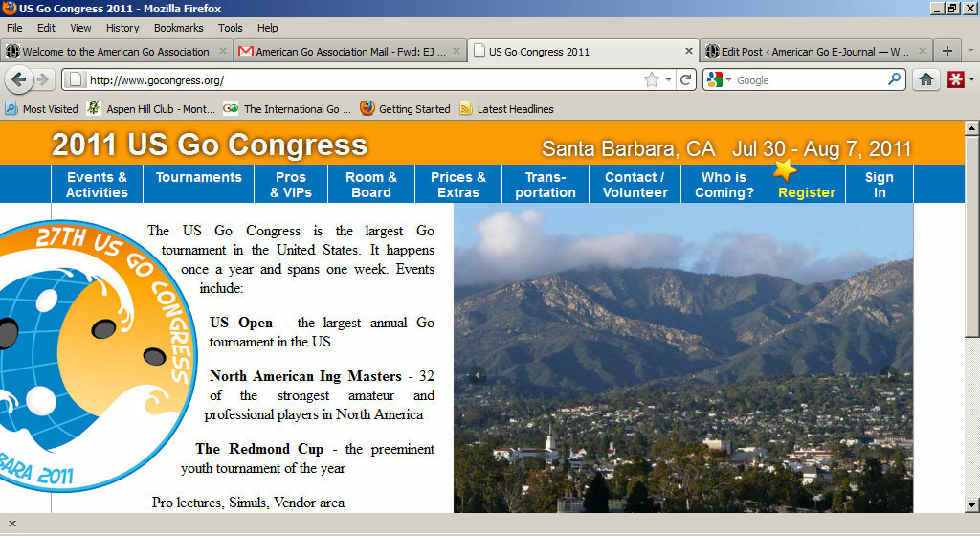Click the search magnifier icon in search box
The image size is (980, 536).
click(x=894, y=80)
